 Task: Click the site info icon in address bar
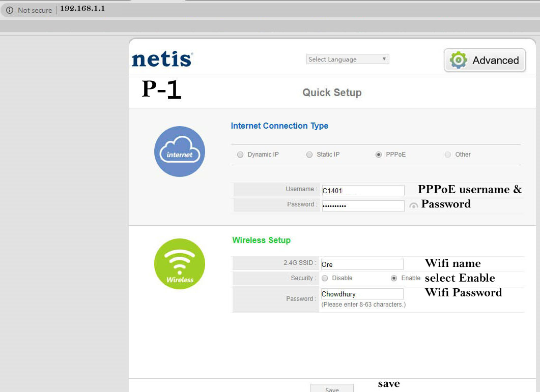pyautogui.click(x=9, y=10)
